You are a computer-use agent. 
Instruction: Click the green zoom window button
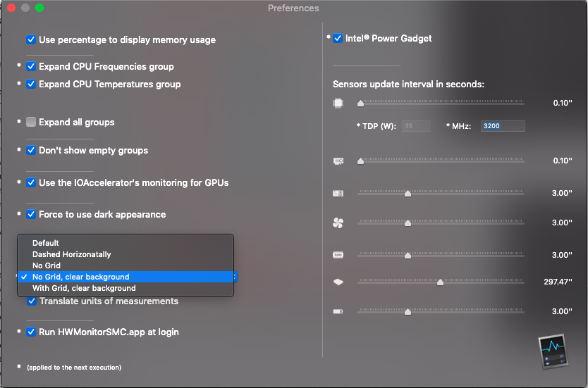point(39,8)
